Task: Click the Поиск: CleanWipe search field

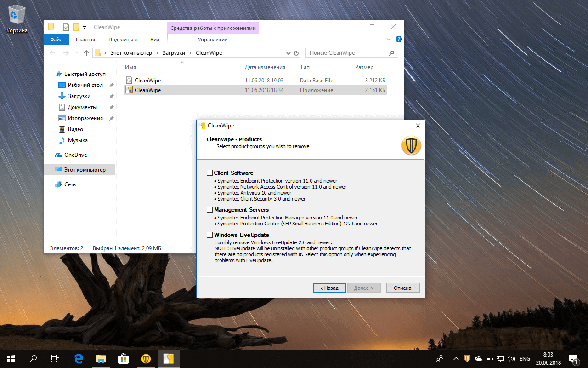Action: click(x=347, y=53)
